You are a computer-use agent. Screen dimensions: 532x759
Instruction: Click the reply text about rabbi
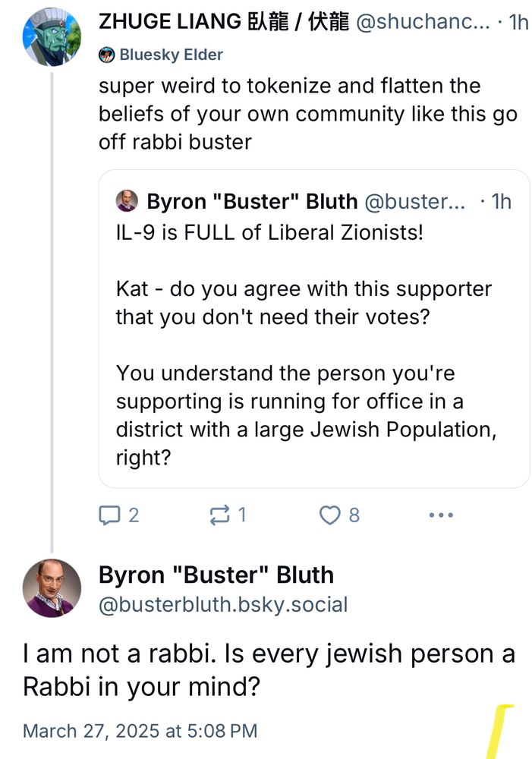tap(269, 669)
